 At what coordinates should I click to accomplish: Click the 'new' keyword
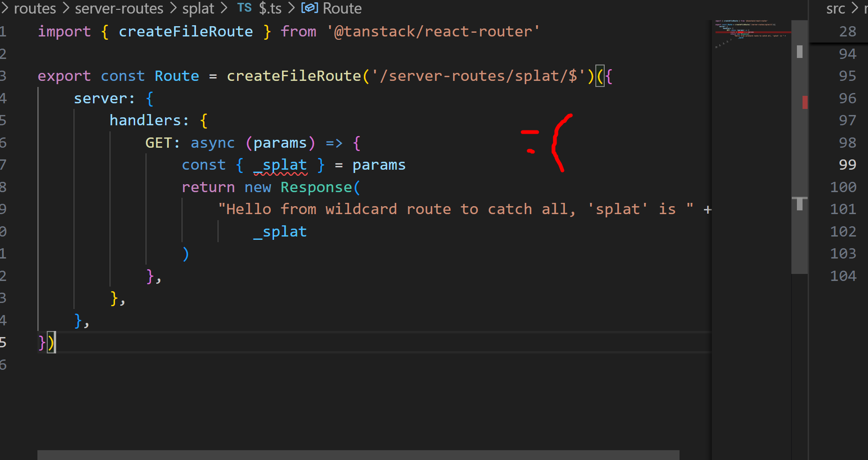pyautogui.click(x=258, y=187)
